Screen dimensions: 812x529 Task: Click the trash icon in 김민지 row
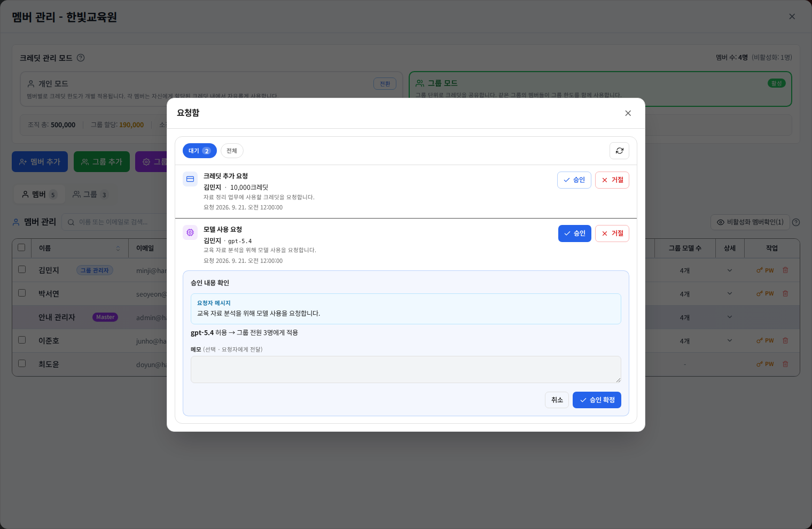pyautogui.click(x=785, y=270)
